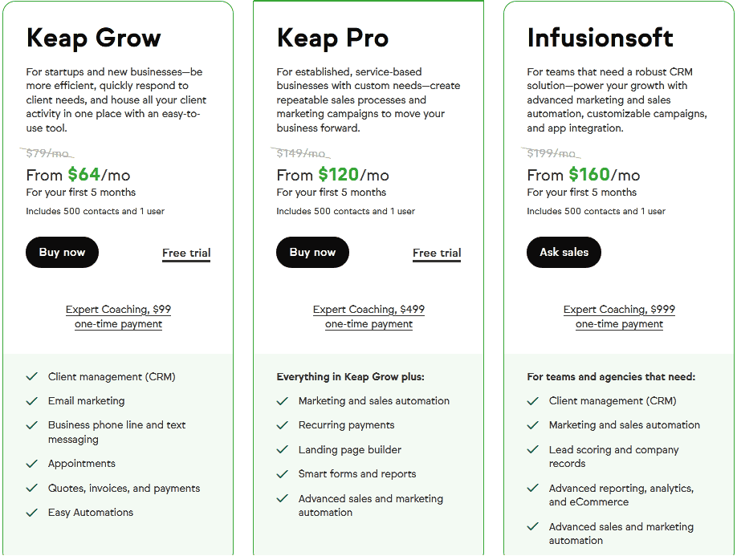Screen dimensions: 737x560
Task: Click Buy now under Keap Pro
Action: click(x=312, y=252)
